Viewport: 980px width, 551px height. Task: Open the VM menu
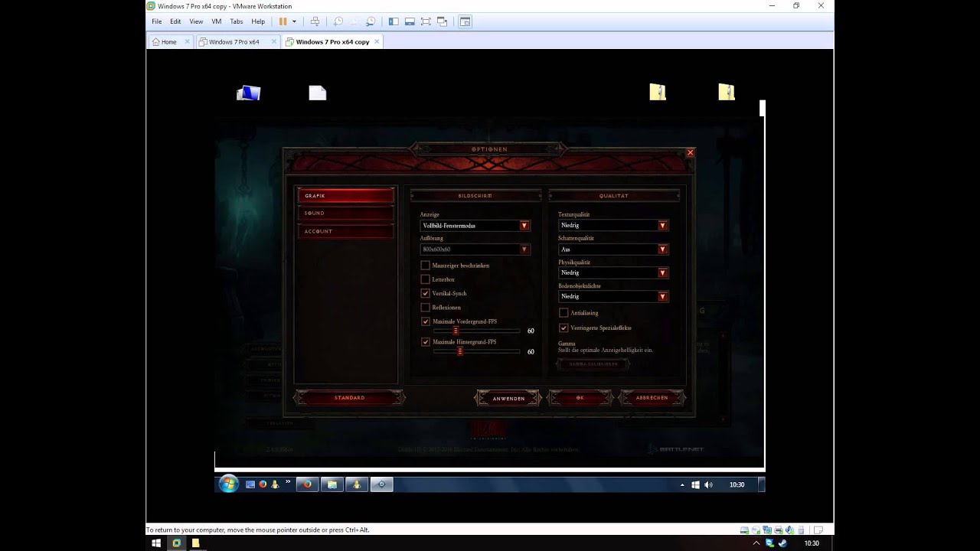(x=217, y=21)
